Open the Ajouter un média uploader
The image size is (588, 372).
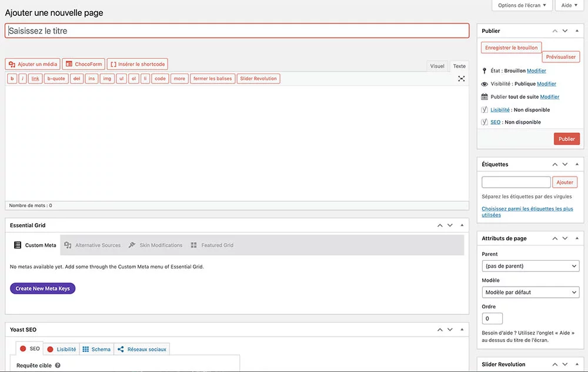coord(33,64)
